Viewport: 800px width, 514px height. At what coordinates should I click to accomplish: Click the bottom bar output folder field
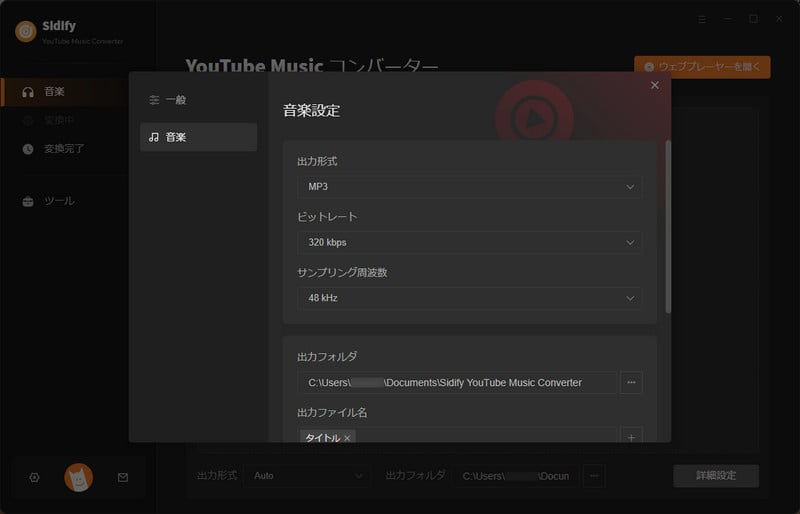pos(515,476)
